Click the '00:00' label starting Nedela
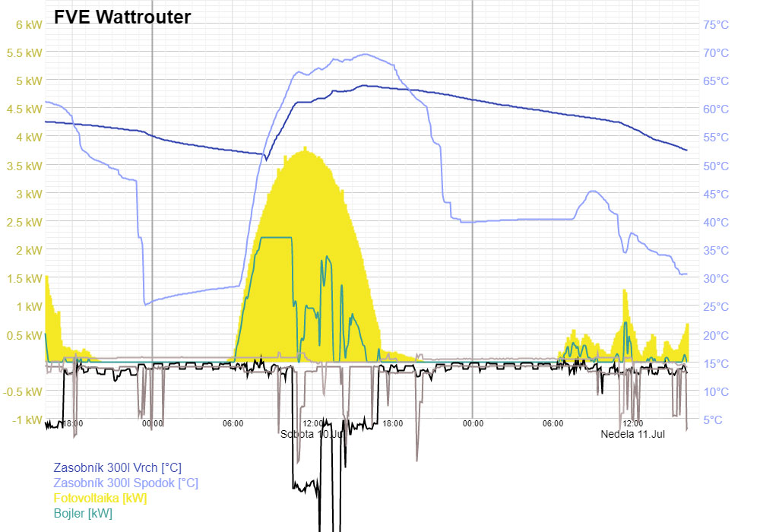Image resolution: width=760 pixels, height=532 pixels. (x=473, y=423)
